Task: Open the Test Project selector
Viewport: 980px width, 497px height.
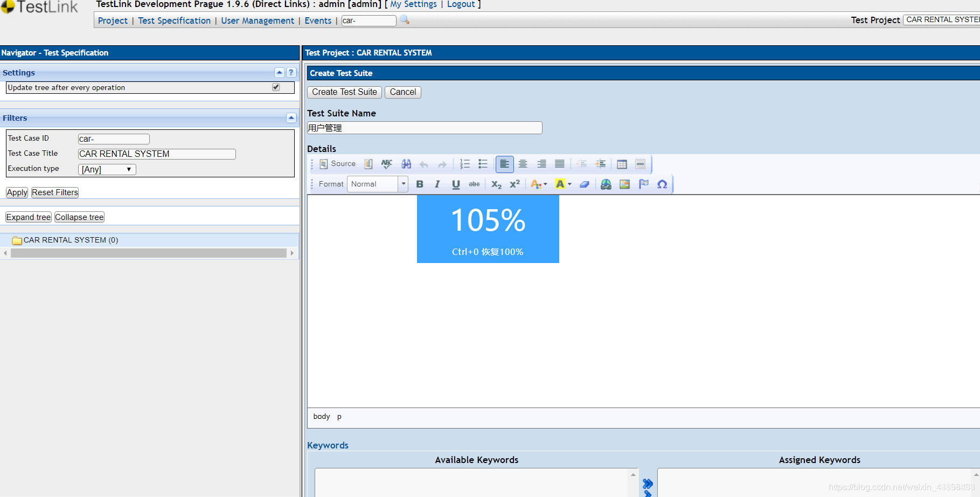Action: coord(942,20)
